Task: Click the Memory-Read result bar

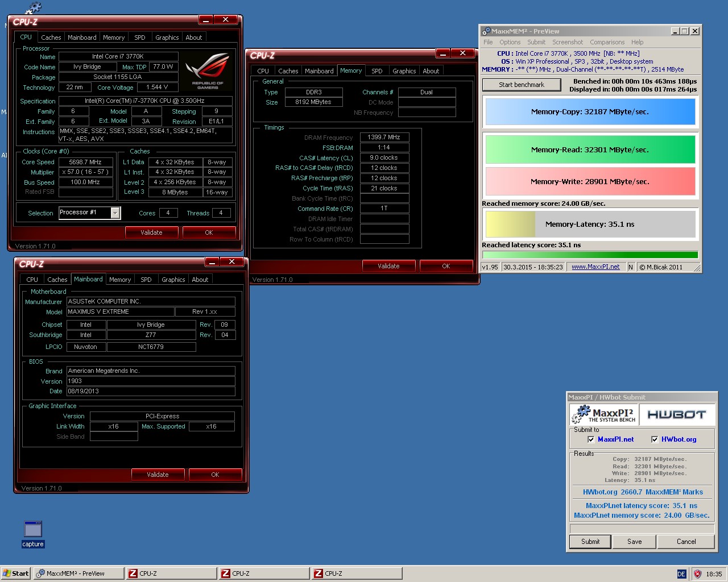Action: (590, 150)
